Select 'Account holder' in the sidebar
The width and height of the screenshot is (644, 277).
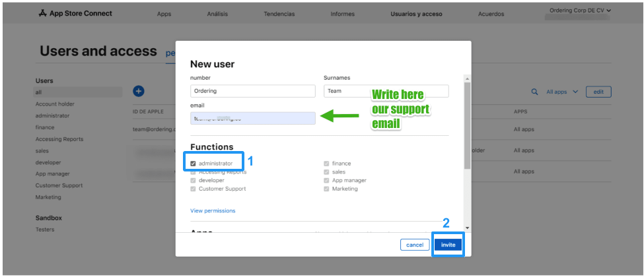click(x=55, y=104)
